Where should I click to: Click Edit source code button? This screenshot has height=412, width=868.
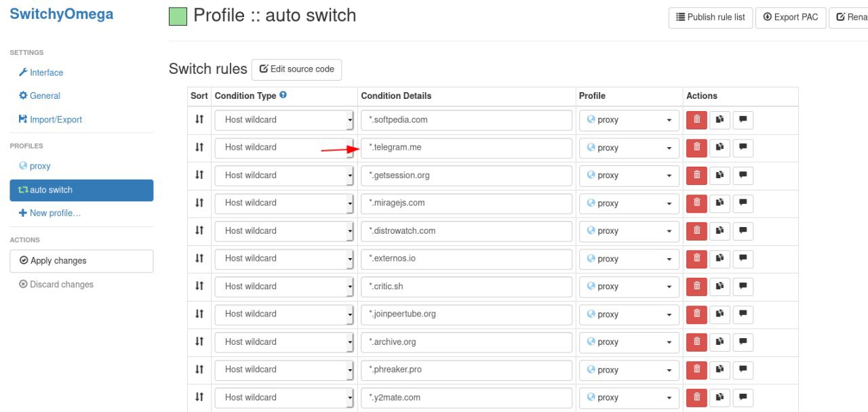tap(296, 69)
